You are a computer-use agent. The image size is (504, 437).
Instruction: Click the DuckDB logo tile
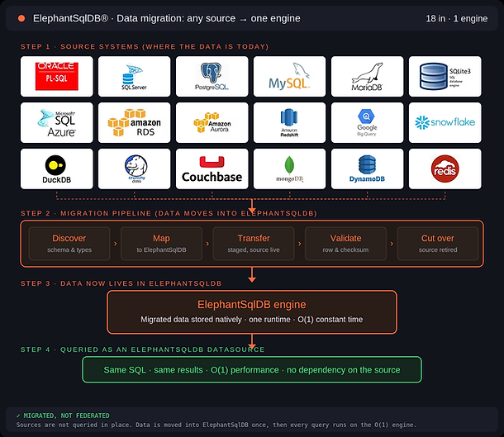(x=56, y=169)
